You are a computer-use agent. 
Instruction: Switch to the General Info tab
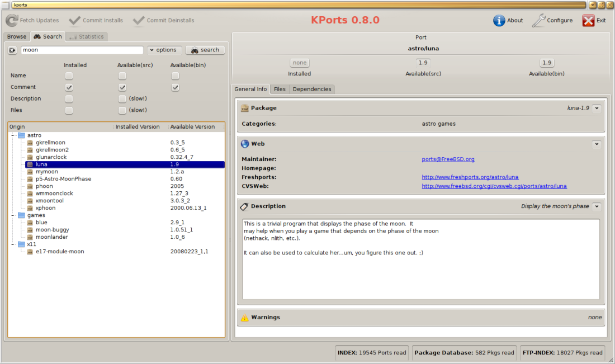(x=250, y=89)
